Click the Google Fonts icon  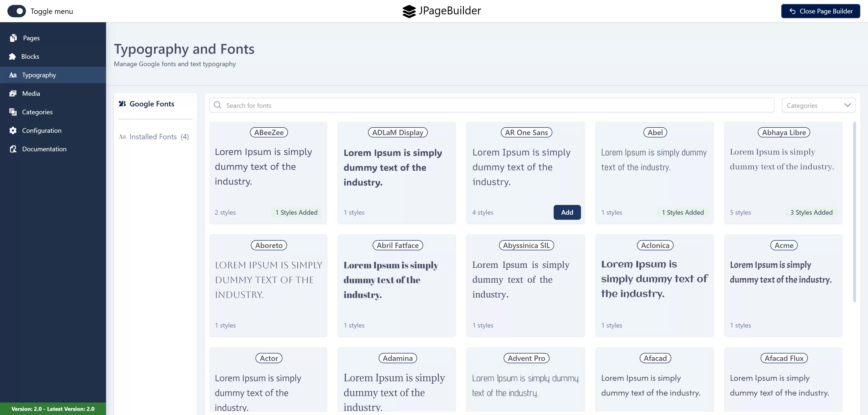[x=122, y=104]
